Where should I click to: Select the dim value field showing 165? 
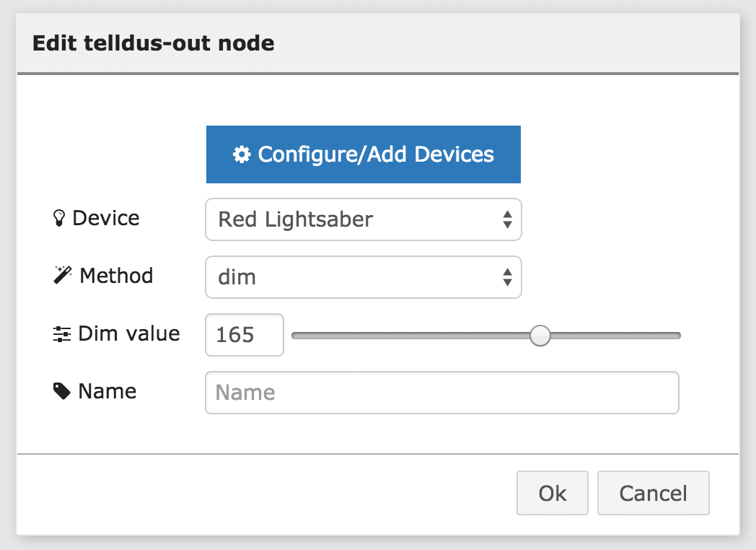(x=244, y=335)
